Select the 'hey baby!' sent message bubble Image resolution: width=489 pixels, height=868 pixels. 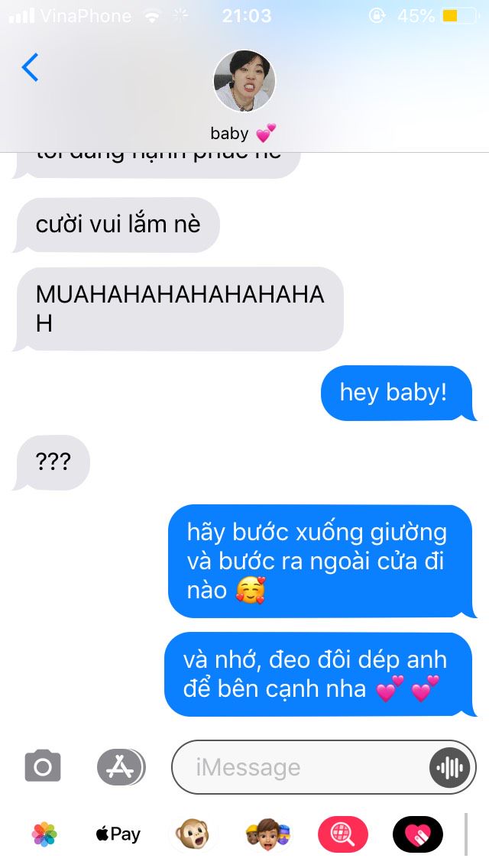tap(397, 393)
